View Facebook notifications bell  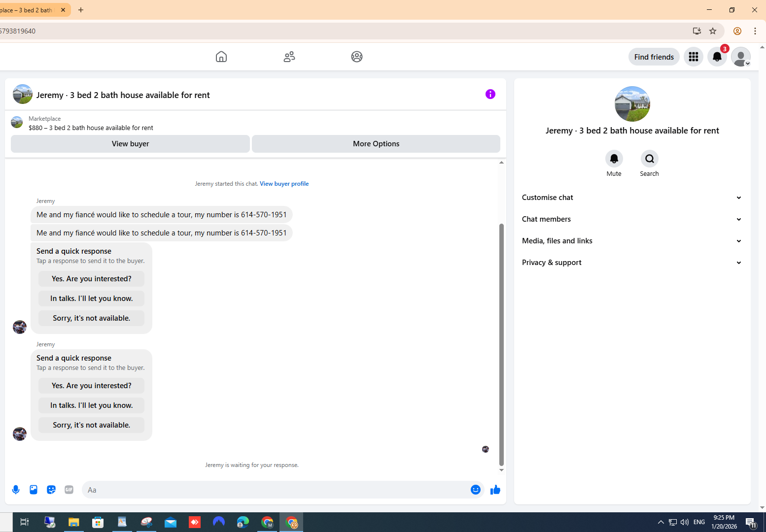717,57
